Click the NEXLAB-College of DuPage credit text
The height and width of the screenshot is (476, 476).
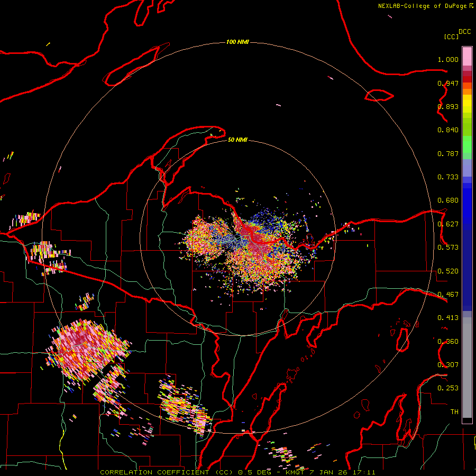click(423, 6)
